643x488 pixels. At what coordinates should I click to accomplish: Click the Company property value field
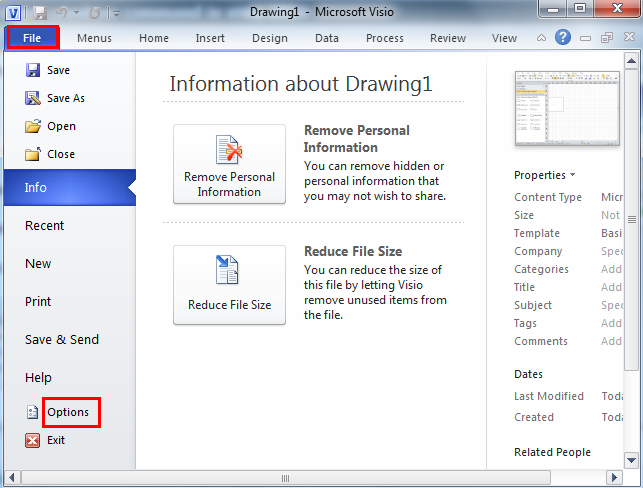tap(611, 251)
